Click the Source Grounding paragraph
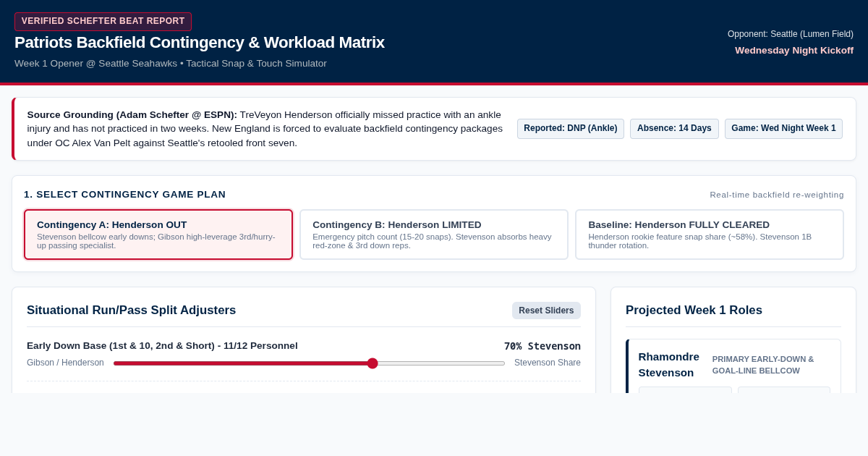868x456 pixels. 265,129
